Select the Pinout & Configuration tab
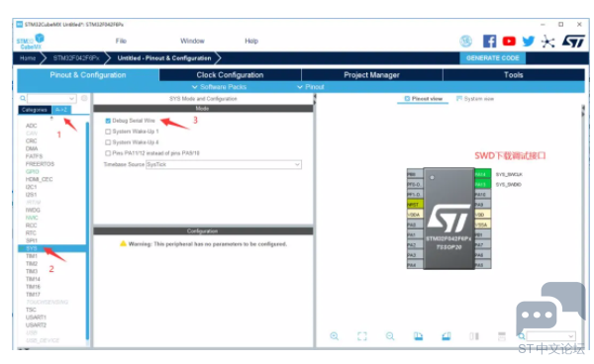Image resolution: width=594 pixels, height=364 pixels. coord(88,75)
